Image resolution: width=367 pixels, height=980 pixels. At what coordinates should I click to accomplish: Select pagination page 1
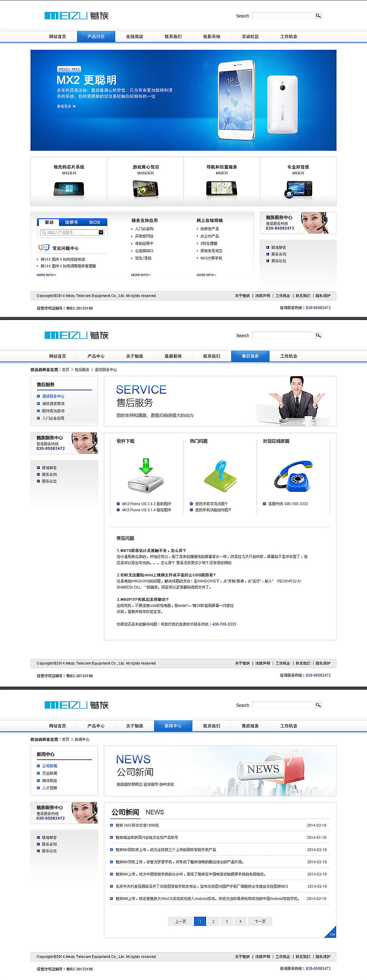coord(200,921)
